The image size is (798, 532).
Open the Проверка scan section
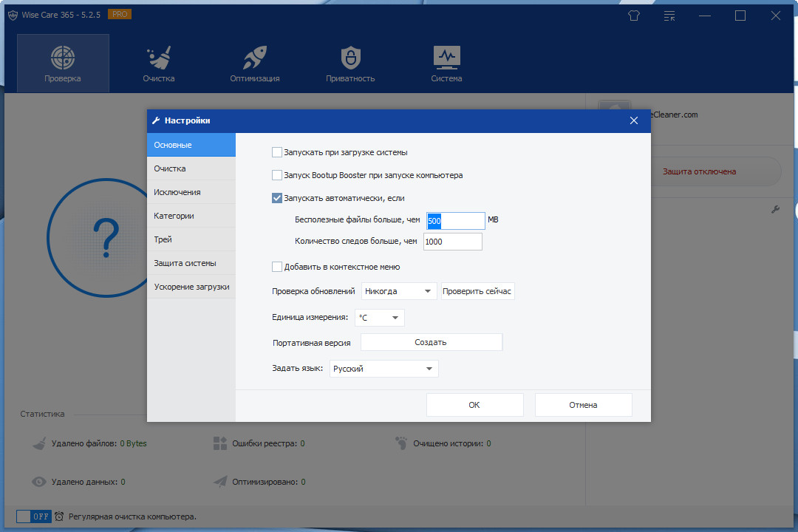coord(63,64)
